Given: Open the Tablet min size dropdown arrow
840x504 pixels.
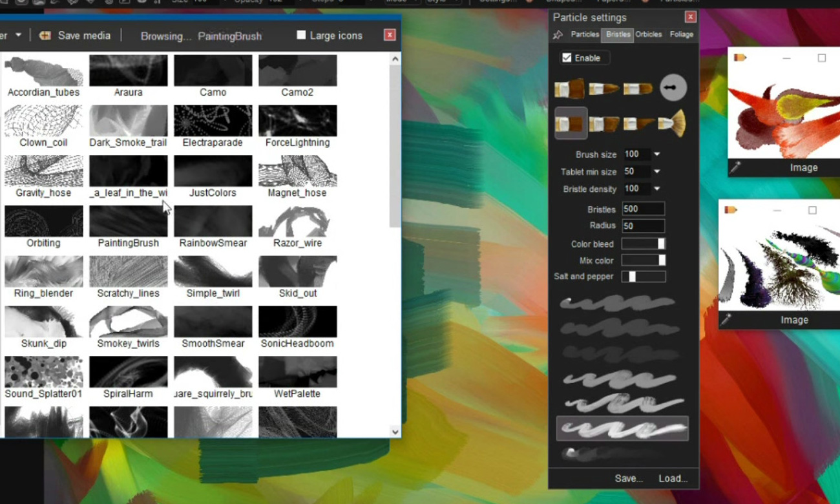Looking at the screenshot, I should coord(656,172).
